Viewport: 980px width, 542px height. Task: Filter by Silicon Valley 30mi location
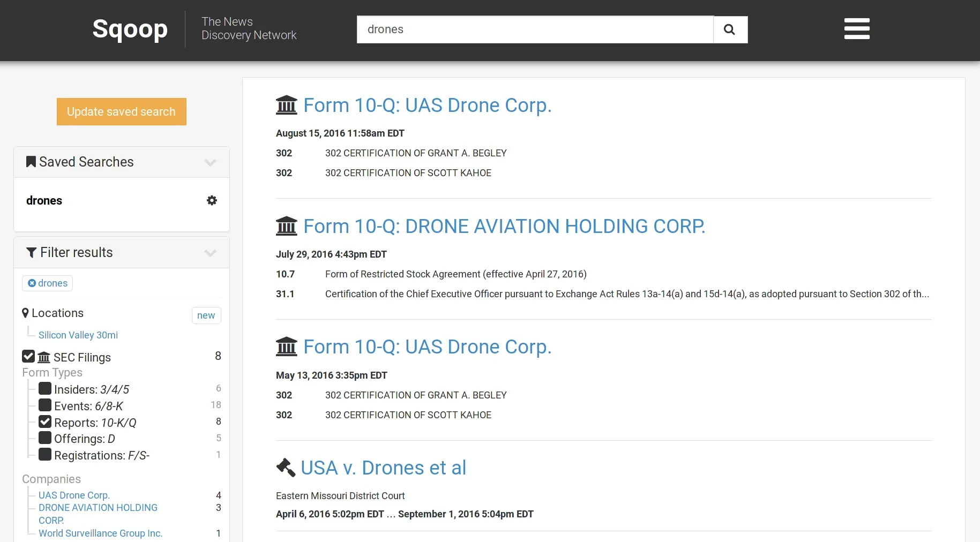click(78, 335)
